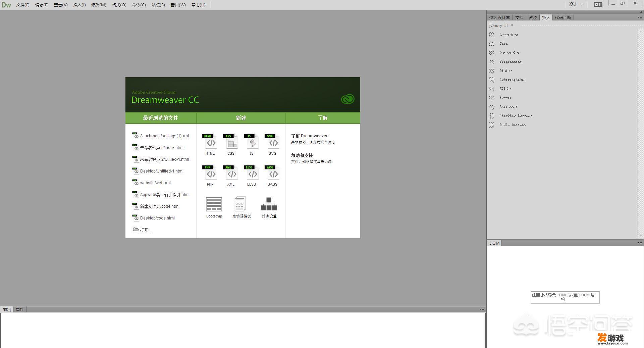The height and width of the screenshot is (348, 644).
Task: Create a new CSS file
Action: [231, 145]
